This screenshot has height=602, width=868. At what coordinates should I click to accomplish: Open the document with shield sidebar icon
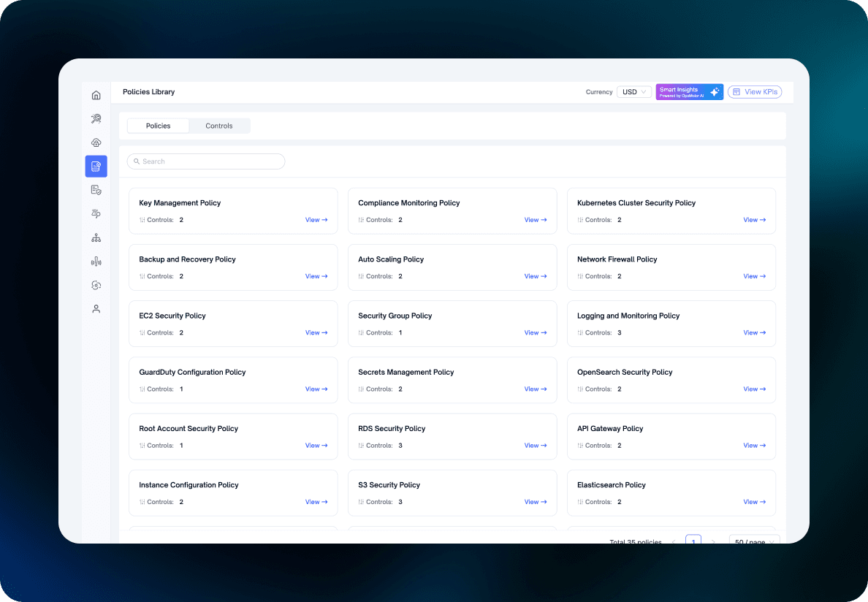(x=96, y=191)
